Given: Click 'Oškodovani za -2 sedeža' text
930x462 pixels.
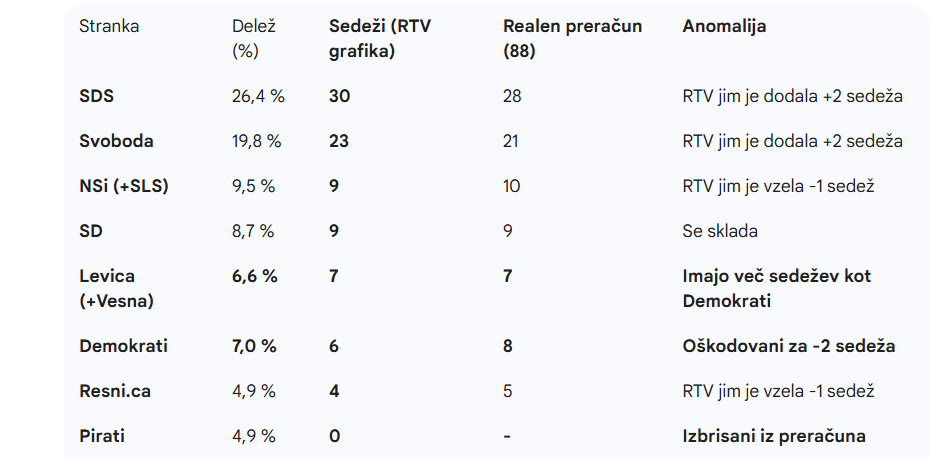Looking at the screenshot, I should [788, 346].
